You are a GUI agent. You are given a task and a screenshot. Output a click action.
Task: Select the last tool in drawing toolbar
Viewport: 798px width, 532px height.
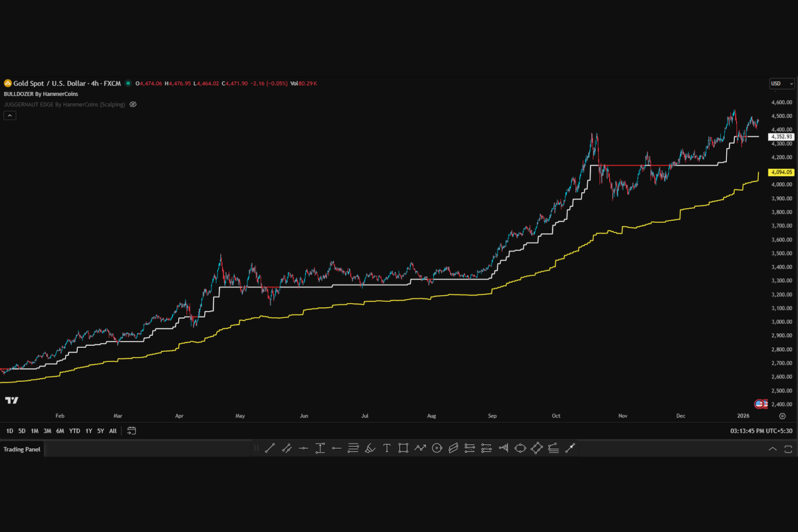point(570,448)
